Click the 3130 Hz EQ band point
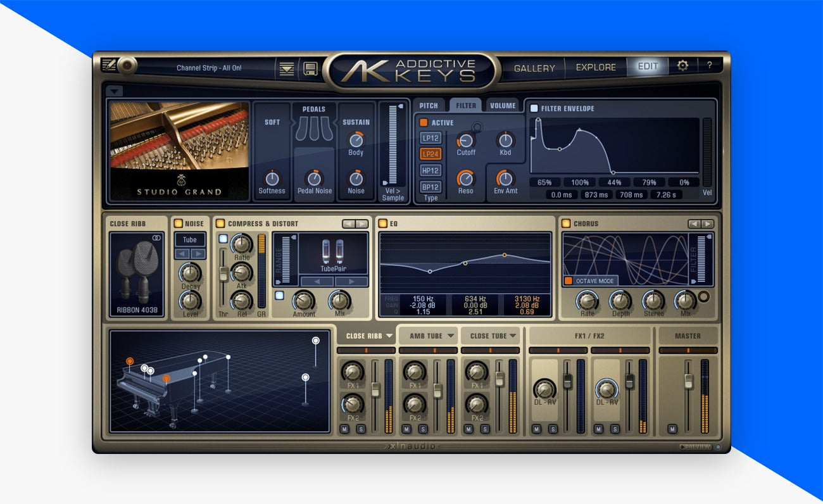Screen dimensions: 823x504 point(505,255)
